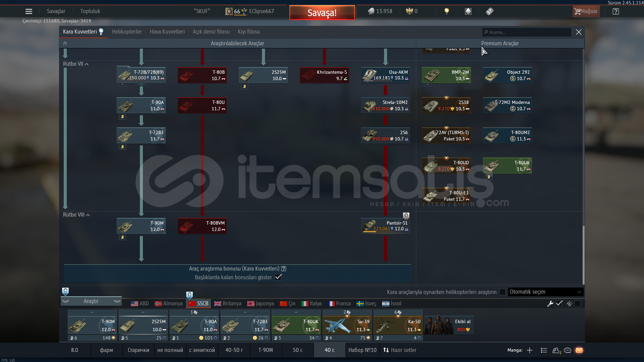
Task: Open the Topluluk menu
Action: coord(90,11)
